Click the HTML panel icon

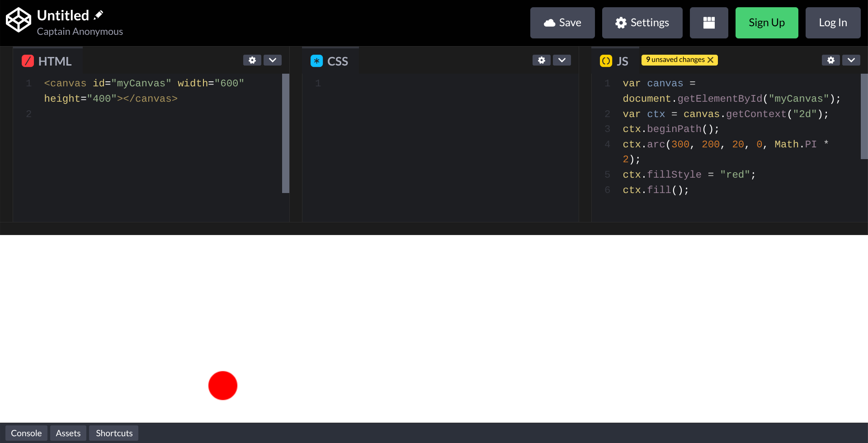28,61
